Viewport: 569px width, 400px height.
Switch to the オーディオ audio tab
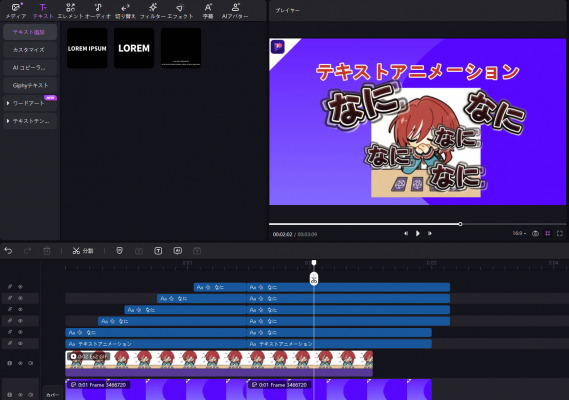tap(98, 11)
